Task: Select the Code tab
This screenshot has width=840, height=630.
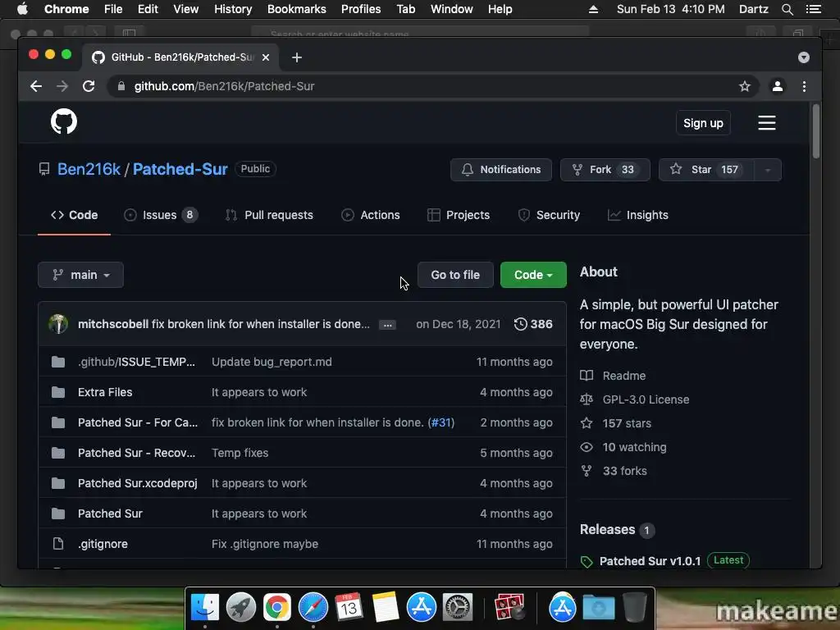Action: [x=74, y=216]
